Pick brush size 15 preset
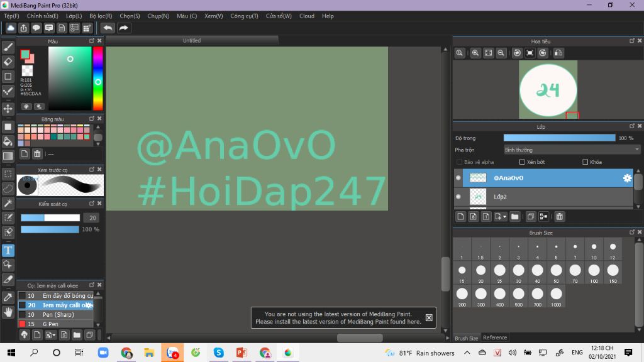Viewport: 644px width, 362px height. tap(462, 273)
